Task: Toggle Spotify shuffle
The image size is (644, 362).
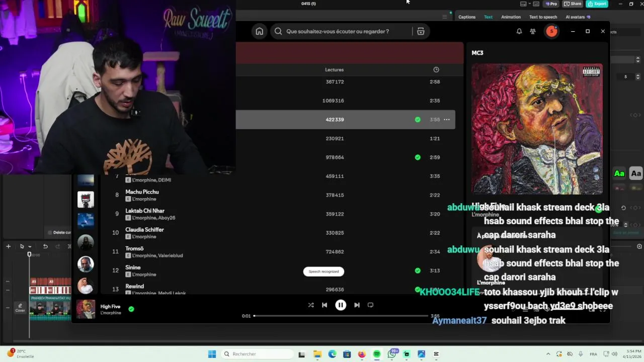Action: [310, 305]
